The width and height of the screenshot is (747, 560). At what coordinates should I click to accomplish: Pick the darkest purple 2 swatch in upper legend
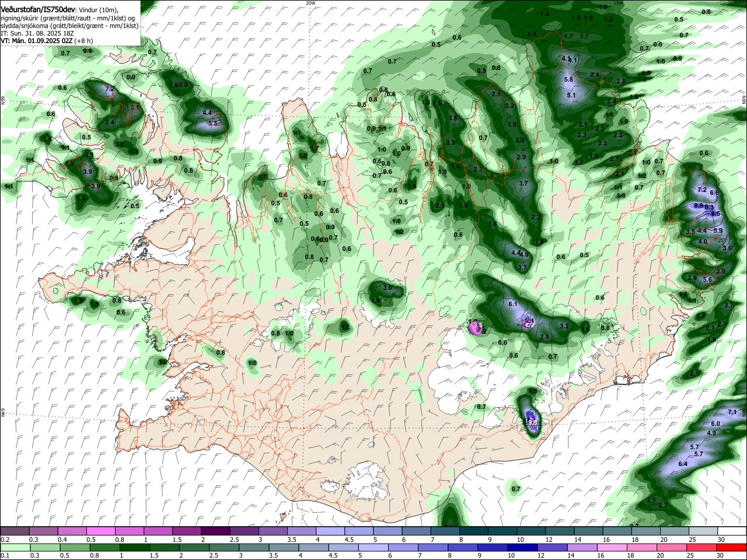215,531
